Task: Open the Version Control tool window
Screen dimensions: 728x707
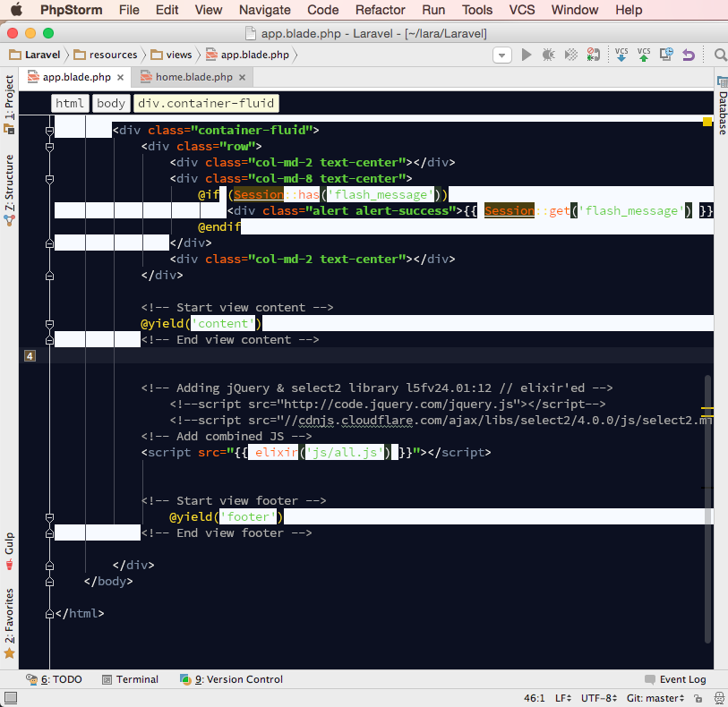Action: tap(231, 679)
